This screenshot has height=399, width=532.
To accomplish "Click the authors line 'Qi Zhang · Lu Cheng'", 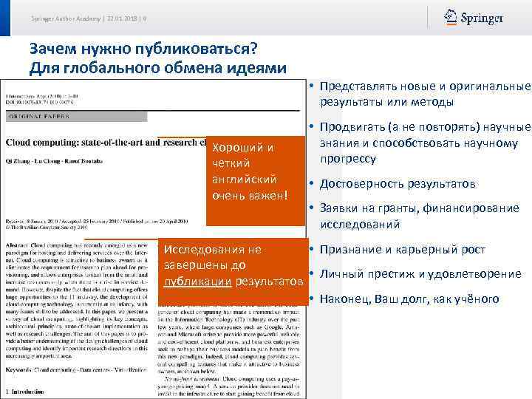I will coord(54,161).
